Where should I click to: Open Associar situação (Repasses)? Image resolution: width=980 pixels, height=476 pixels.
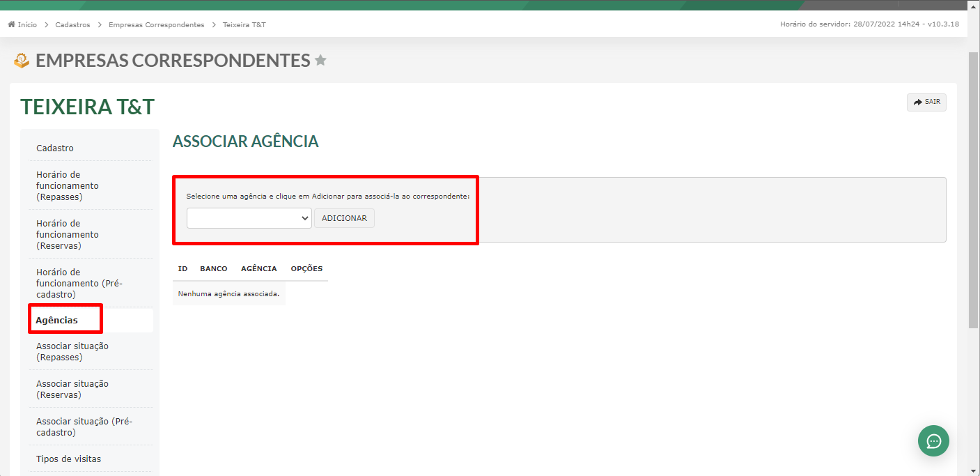pos(72,351)
